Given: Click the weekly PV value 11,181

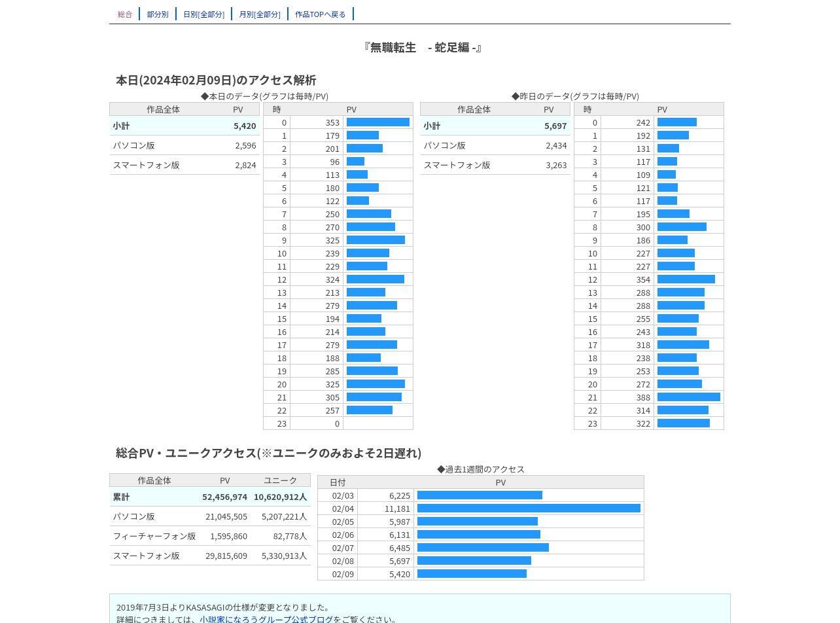Looking at the screenshot, I should pos(397,508).
